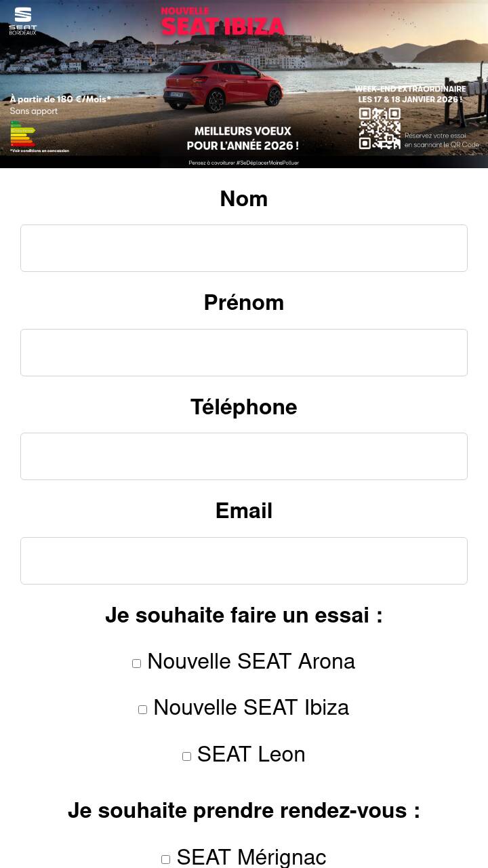Click into the Prénom text box
Image resolution: width=488 pixels, height=868 pixels.
[244, 353]
